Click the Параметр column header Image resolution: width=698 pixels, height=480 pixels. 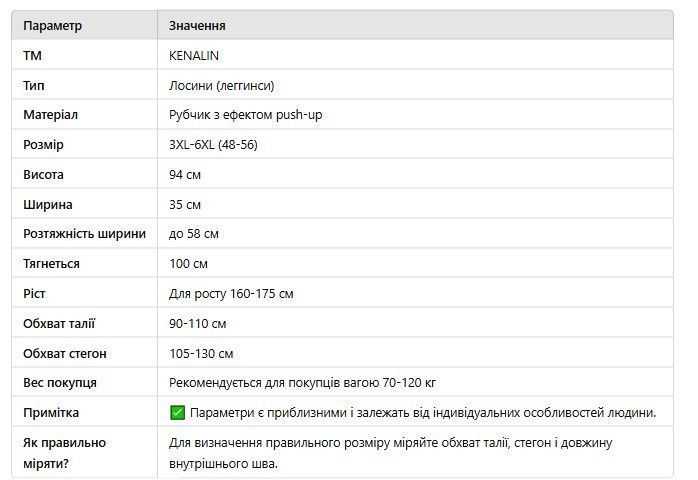coord(53,26)
